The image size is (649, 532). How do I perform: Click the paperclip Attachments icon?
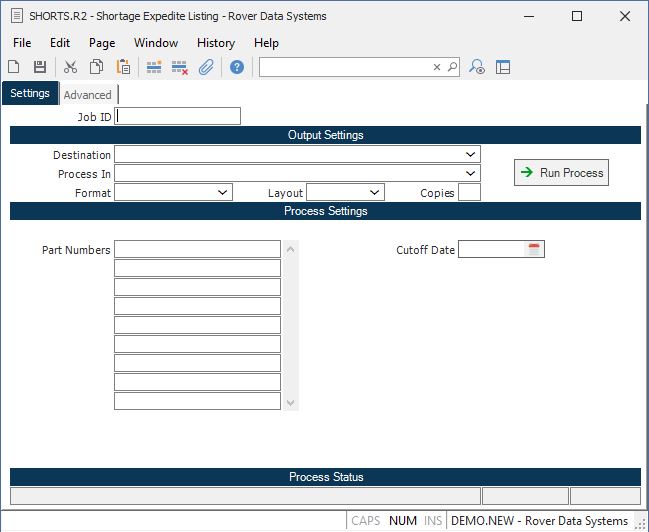click(206, 67)
